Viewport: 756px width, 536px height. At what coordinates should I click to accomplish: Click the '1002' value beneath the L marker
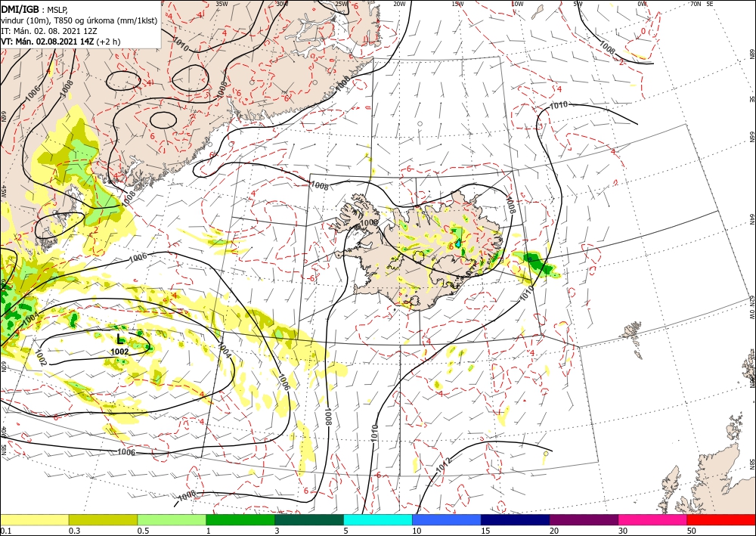click(119, 352)
